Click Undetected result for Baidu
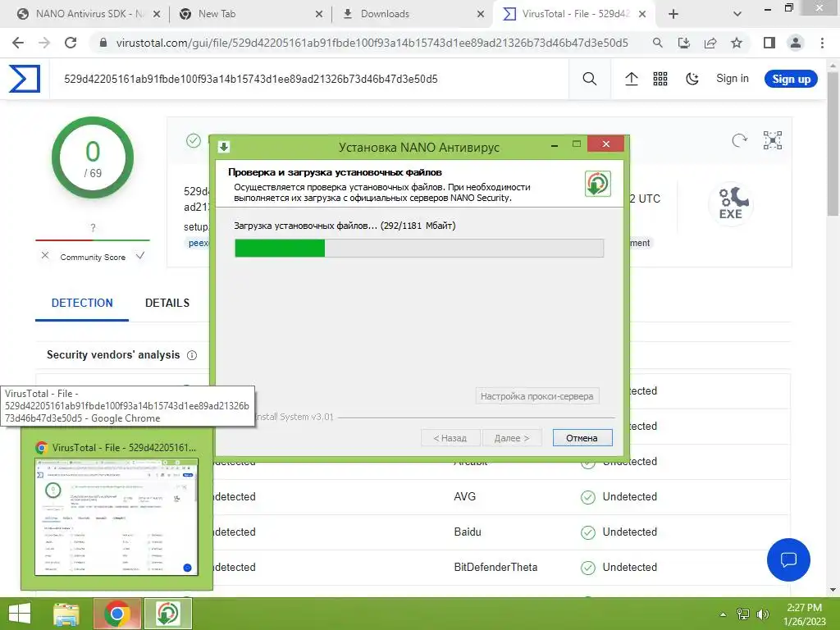Viewport: 840px width, 630px height. (629, 532)
